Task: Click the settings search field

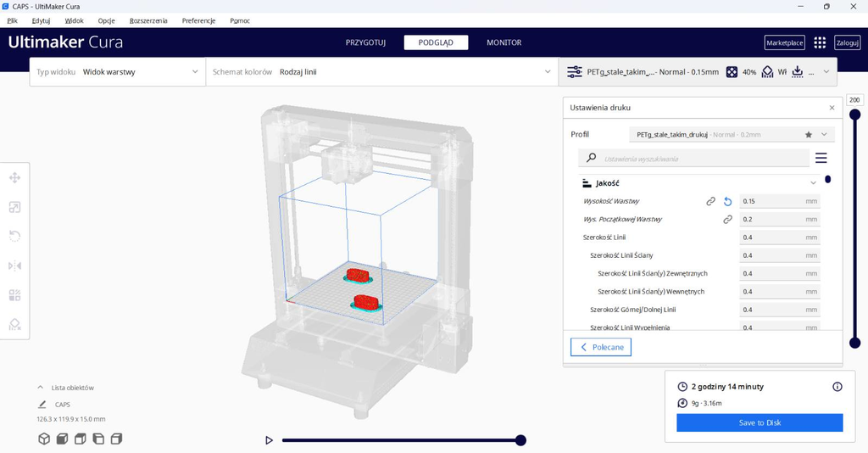Action: pyautogui.click(x=693, y=159)
